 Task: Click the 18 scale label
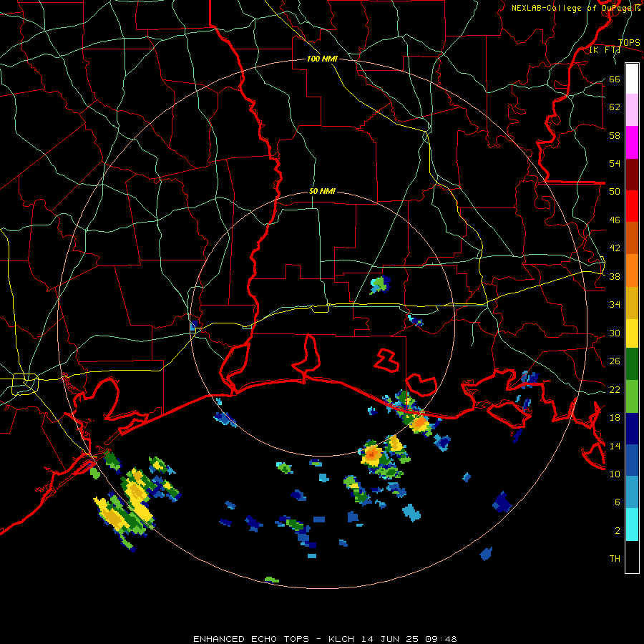click(615, 418)
